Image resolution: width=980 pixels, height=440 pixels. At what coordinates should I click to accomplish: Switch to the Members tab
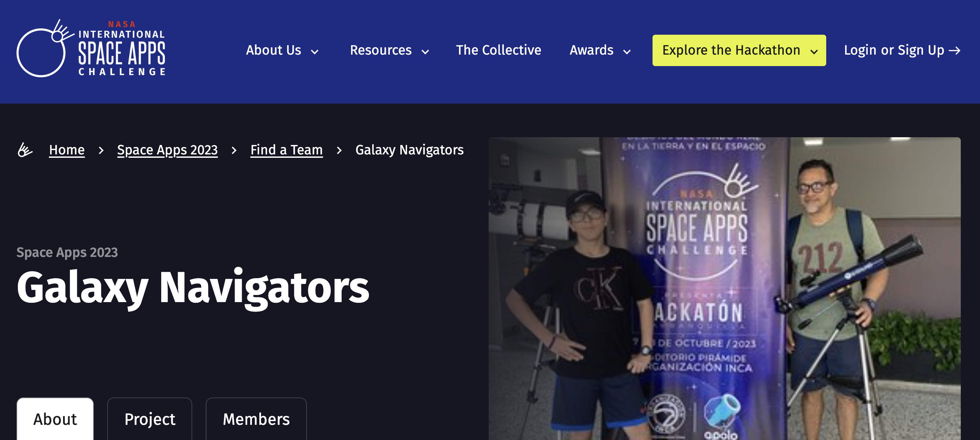pyautogui.click(x=256, y=419)
